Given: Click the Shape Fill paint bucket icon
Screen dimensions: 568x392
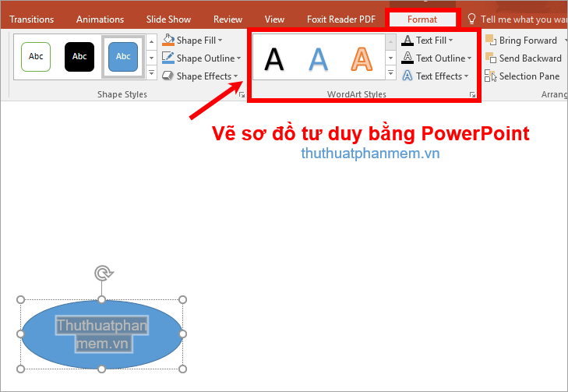Looking at the screenshot, I should [168, 40].
